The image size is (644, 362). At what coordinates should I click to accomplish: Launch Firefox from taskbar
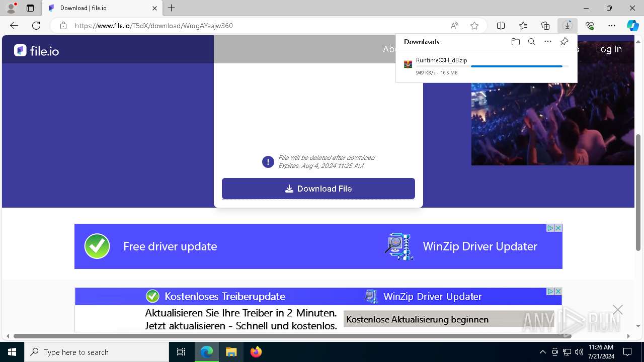click(x=256, y=352)
